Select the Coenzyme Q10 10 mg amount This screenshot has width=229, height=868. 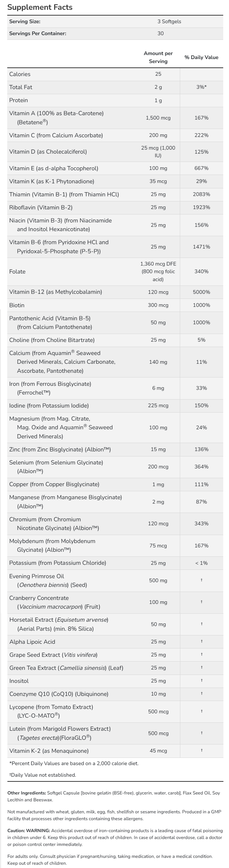point(158,694)
